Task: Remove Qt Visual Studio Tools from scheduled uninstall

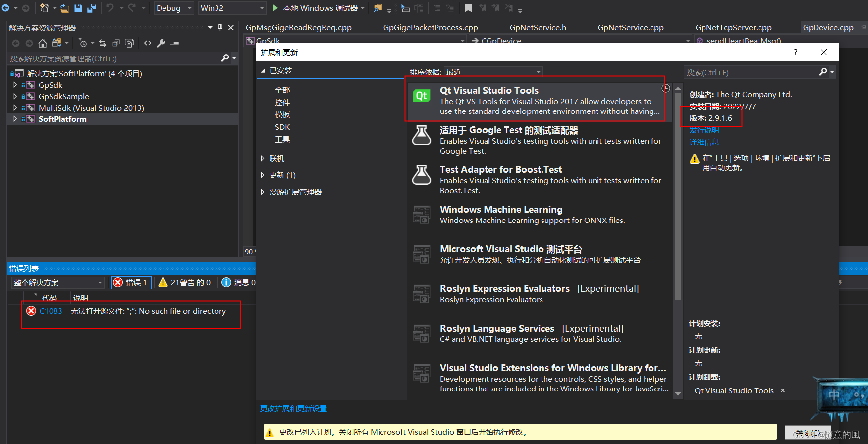Action: (x=783, y=390)
